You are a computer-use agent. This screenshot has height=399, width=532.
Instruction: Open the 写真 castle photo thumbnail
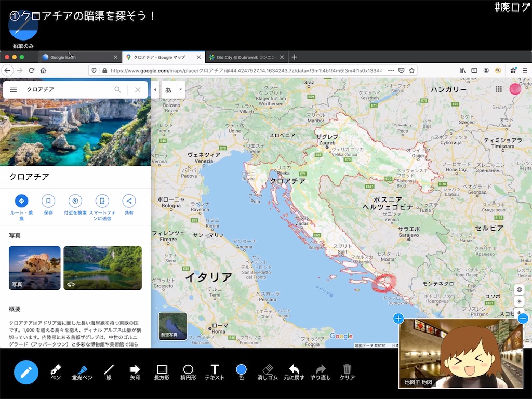[35, 268]
